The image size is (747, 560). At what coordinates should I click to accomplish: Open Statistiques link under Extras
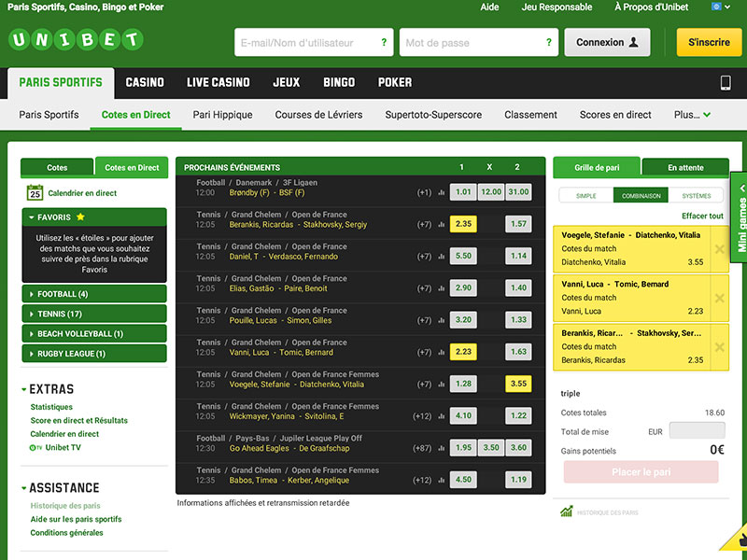[x=51, y=407]
